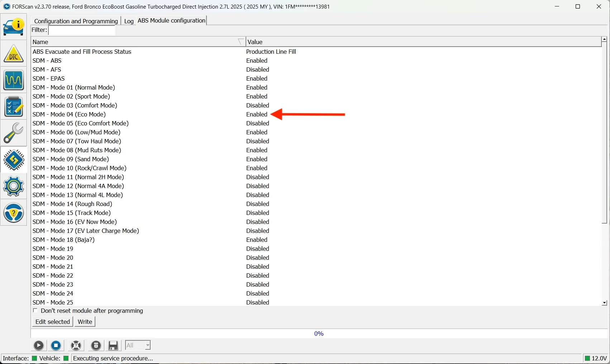Click the green Vehicle status indicator
Image resolution: width=610 pixels, height=364 pixels.
coord(66,358)
